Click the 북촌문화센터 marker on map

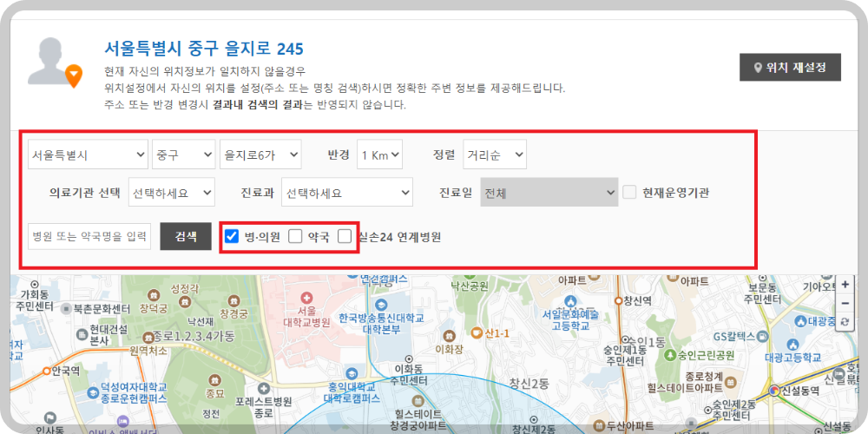[67, 308]
